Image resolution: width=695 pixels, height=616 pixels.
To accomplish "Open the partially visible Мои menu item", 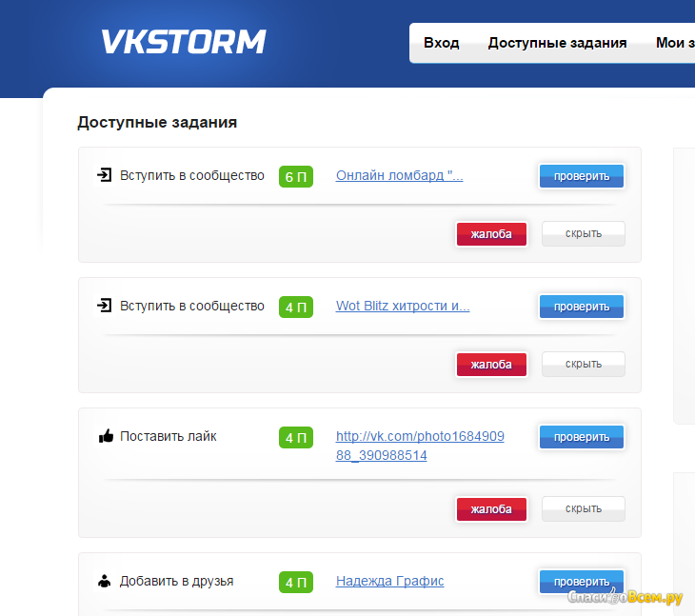I will tap(675, 43).
